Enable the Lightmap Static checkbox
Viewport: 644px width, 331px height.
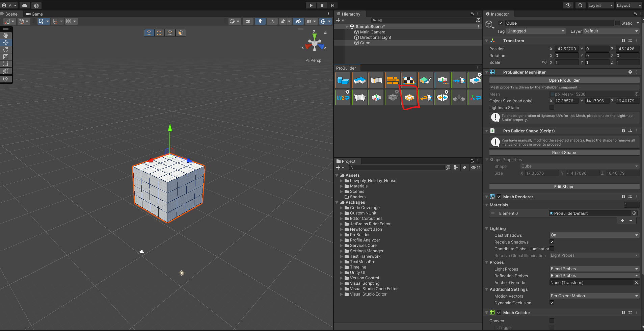[552, 107]
